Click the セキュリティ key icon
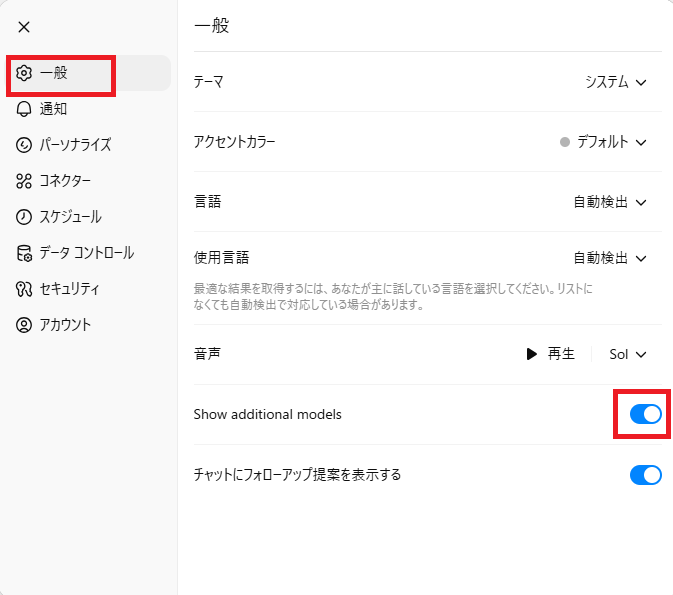The width and height of the screenshot is (673, 595). tap(24, 289)
